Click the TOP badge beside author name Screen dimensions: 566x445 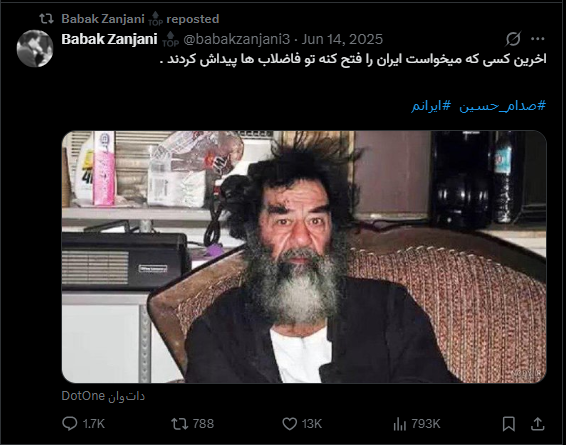(x=170, y=39)
